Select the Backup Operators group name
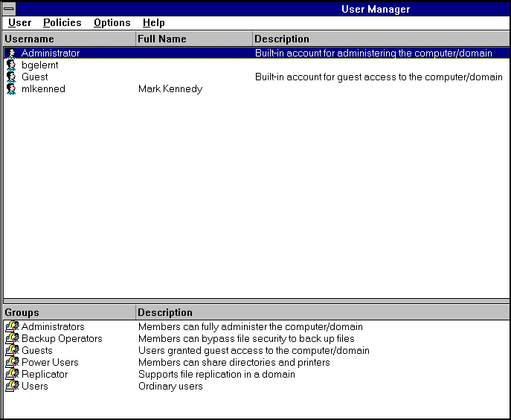The image size is (511, 420). pos(62,338)
